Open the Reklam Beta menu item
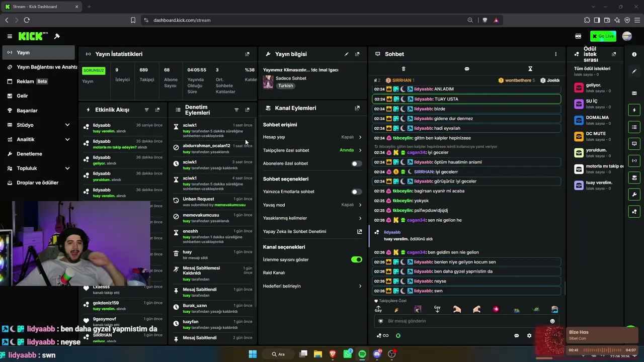 coord(38,81)
